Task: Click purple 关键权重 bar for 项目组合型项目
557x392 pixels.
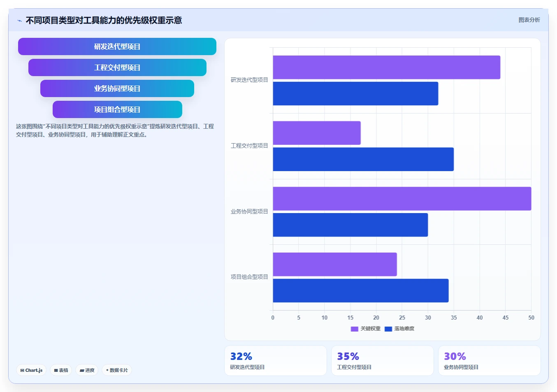Action: [x=335, y=264]
